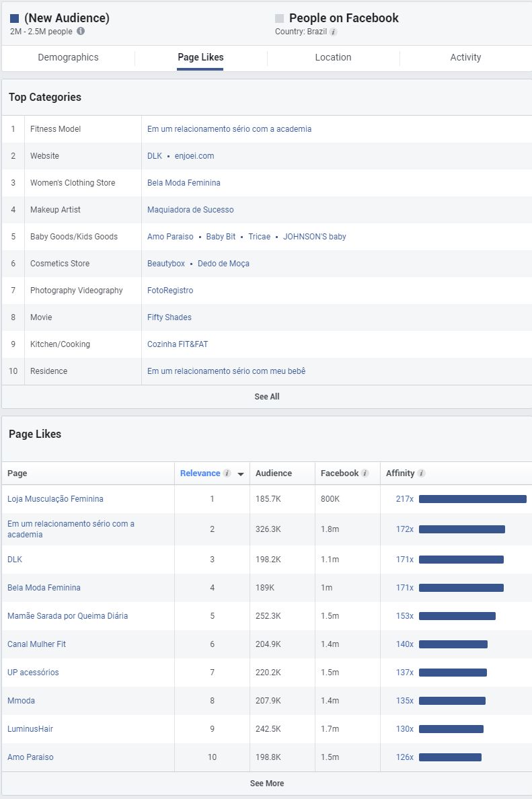The width and height of the screenshot is (532, 799).
Task: Open Fifty Shades movie page link
Action: (169, 317)
